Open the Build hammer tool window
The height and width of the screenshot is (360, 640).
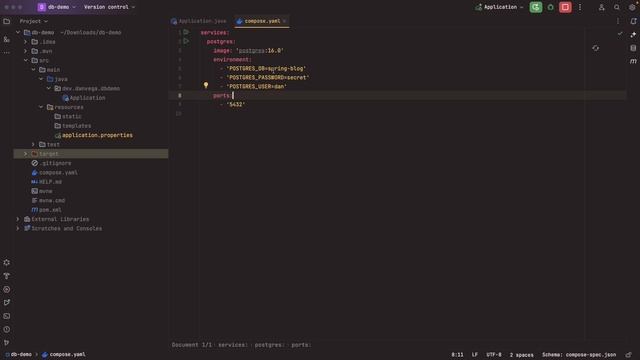(7, 276)
